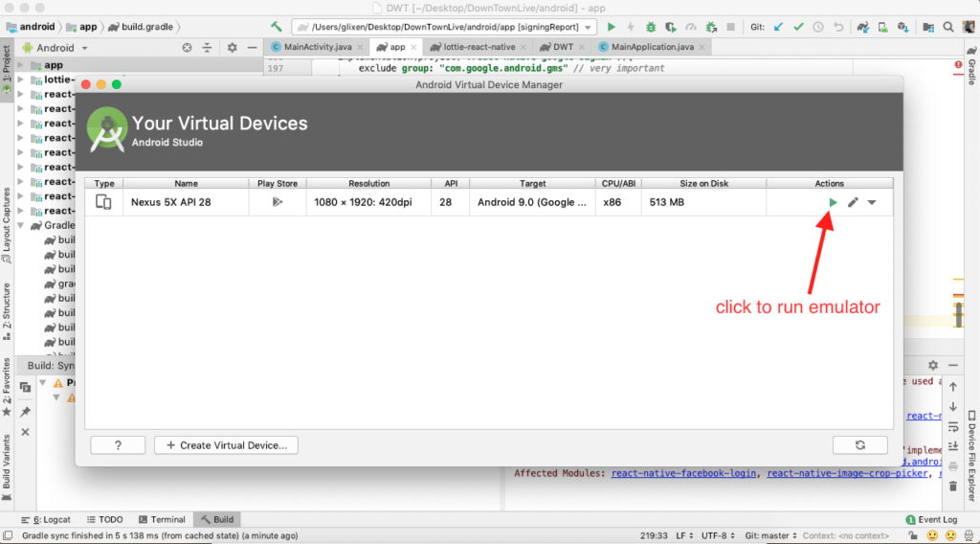
Task: Select the Build tool window tab
Action: (x=217, y=520)
